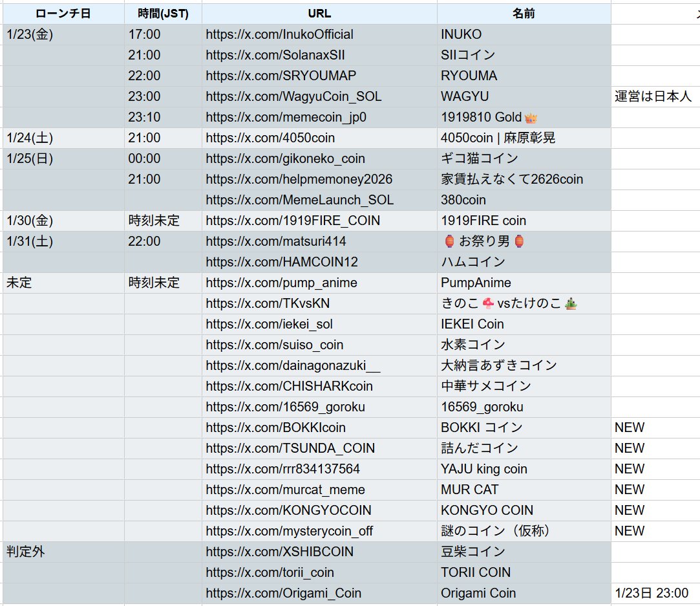Click the 1919FIRE_COIN URL

tap(293, 221)
